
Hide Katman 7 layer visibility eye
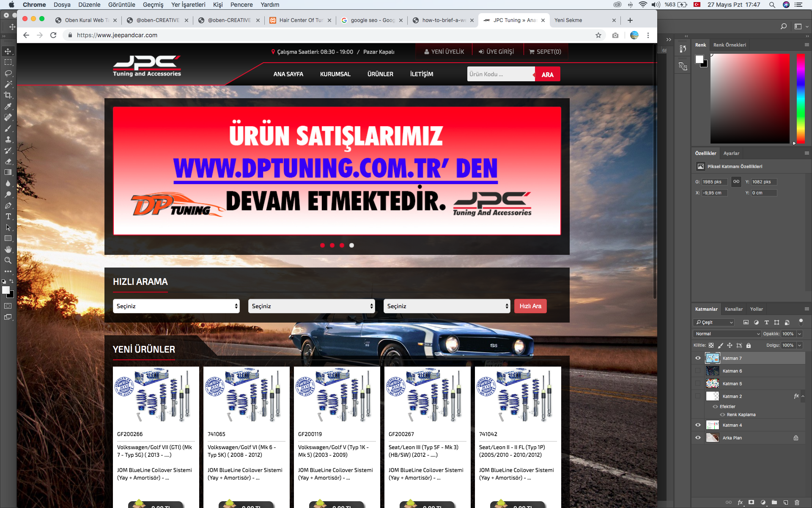(698, 358)
